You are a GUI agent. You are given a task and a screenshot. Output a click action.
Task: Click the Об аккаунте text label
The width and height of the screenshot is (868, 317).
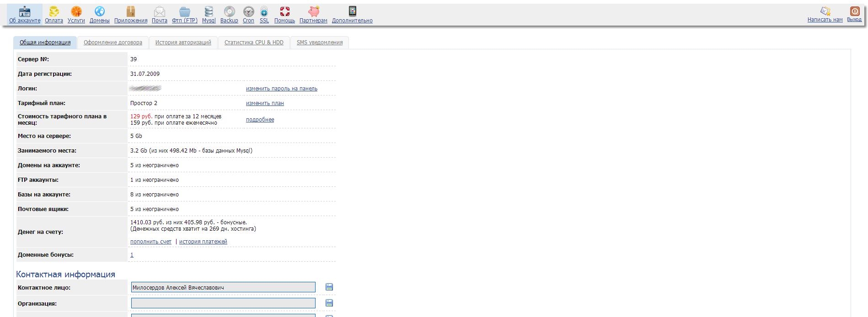pyautogui.click(x=25, y=21)
